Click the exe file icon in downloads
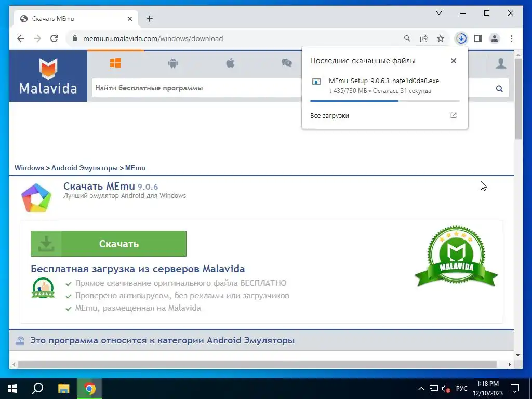 [316, 82]
